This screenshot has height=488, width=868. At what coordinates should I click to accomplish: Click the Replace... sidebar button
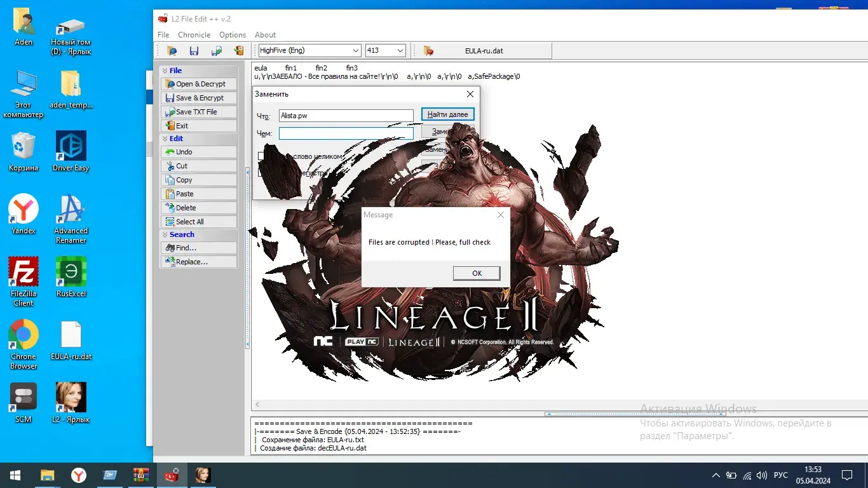199,262
